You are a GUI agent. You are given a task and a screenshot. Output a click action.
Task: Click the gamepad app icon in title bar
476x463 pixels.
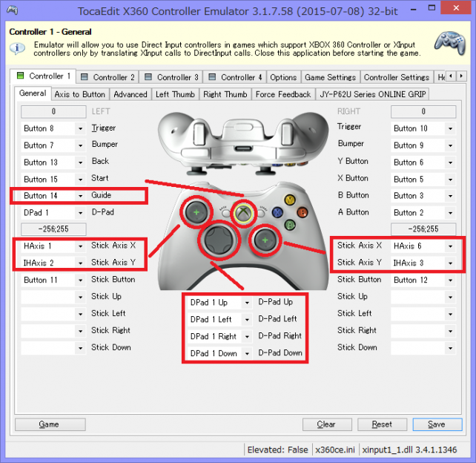13,10
